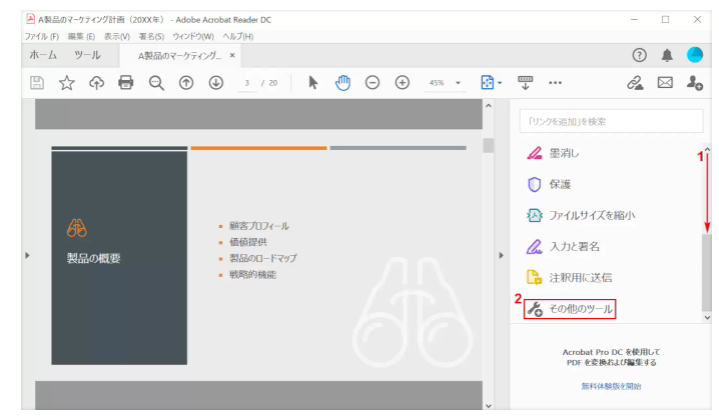Choose the arrow selection tool

pos(313,83)
